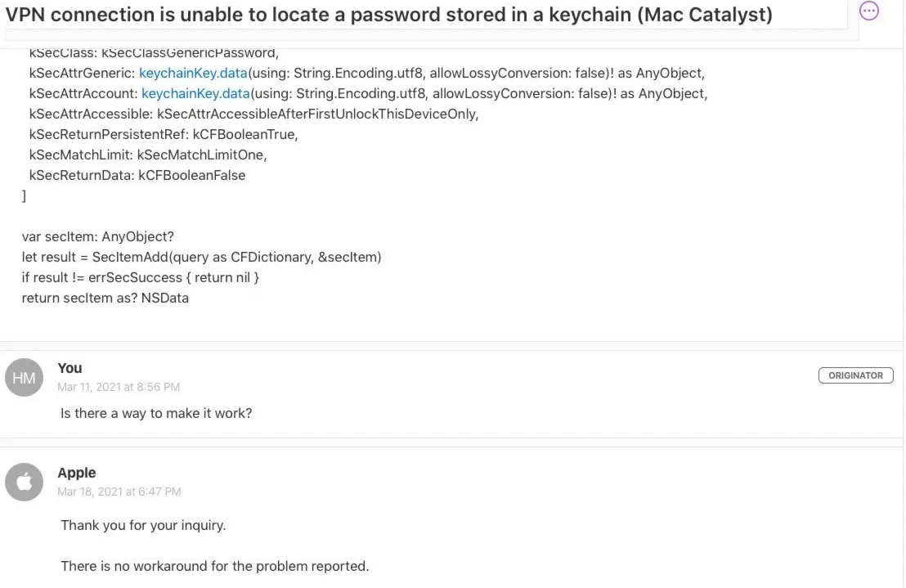Click the kSecAttrAccessible code line
The height and width of the screenshot is (588, 906).
pos(253,114)
